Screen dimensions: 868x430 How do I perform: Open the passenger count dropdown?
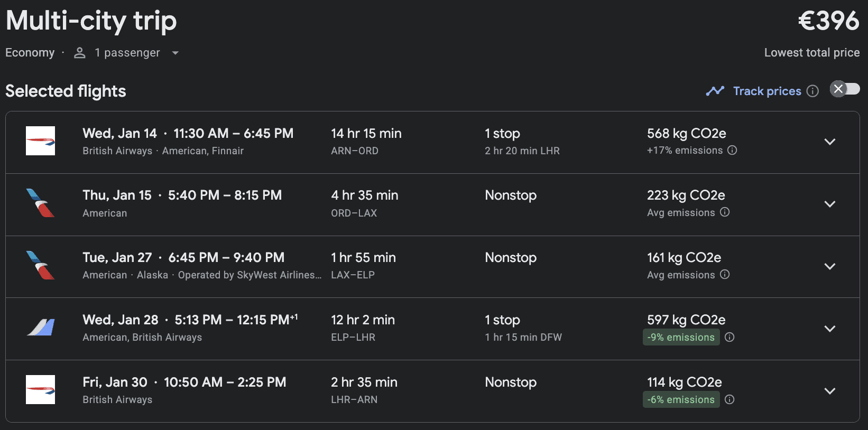(176, 53)
